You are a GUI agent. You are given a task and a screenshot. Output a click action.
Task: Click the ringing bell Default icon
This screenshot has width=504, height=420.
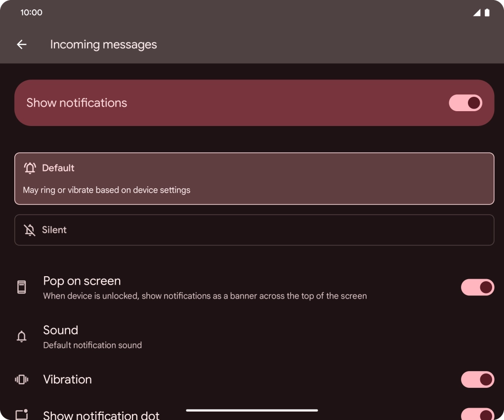tap(30, 168)
